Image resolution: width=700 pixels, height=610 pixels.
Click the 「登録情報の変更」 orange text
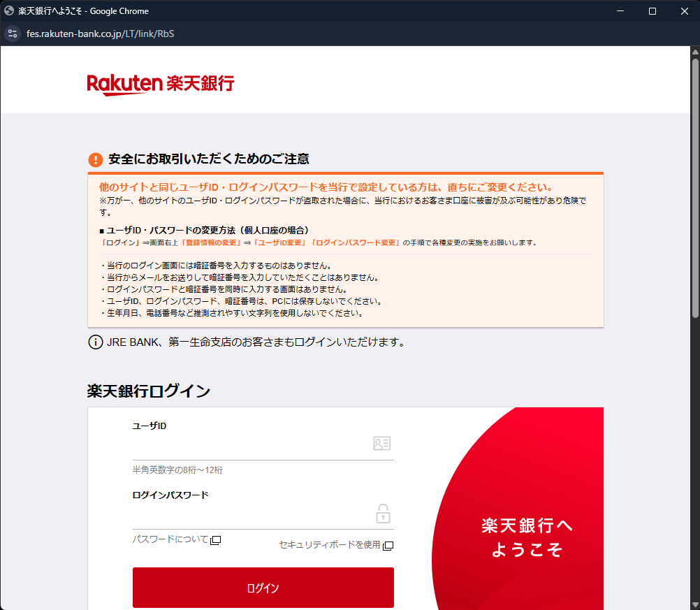pos(210,243)
